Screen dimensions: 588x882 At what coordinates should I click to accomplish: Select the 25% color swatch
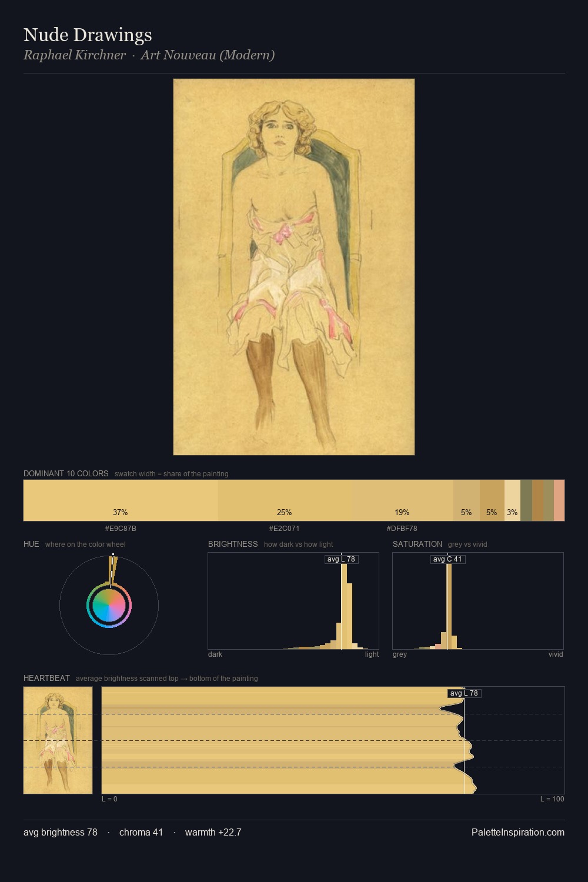tap(285, 500)
